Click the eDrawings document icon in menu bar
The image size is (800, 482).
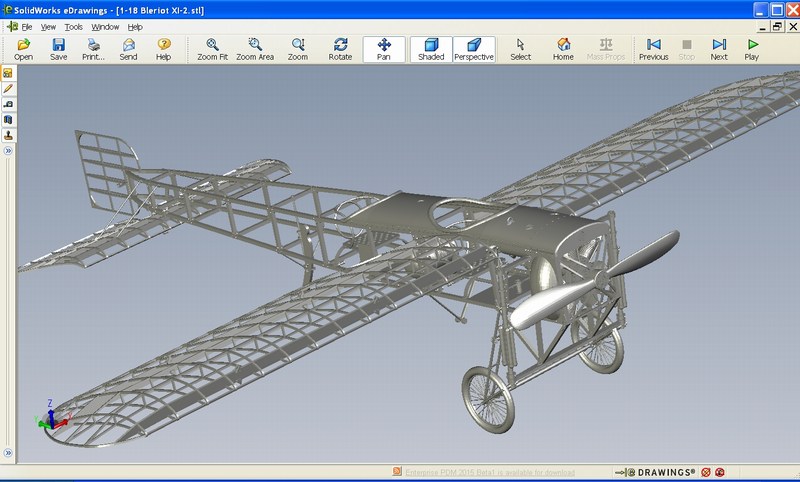[12, 27]
